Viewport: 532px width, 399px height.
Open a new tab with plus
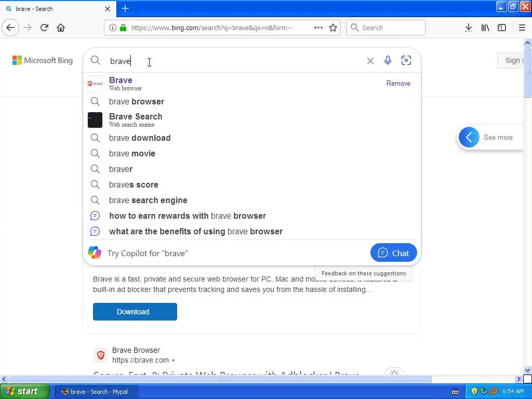pyautogui.click(x=125, y=8)
